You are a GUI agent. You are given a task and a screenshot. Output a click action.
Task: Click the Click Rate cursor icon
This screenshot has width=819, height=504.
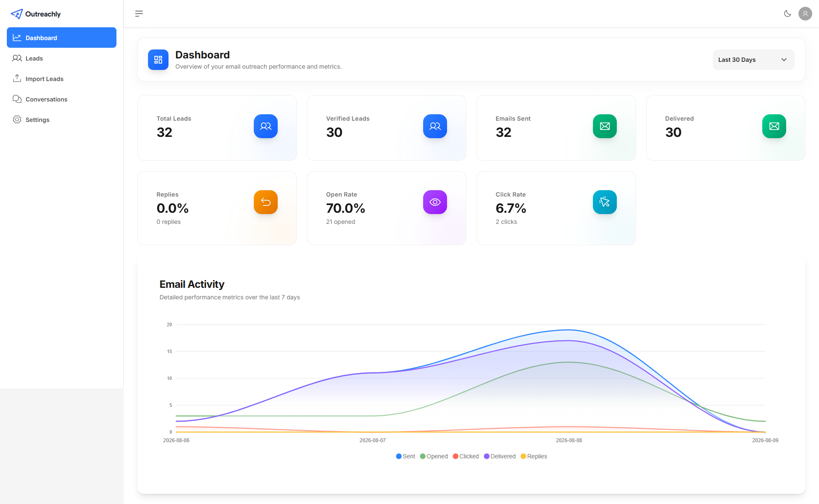[604, 202]
